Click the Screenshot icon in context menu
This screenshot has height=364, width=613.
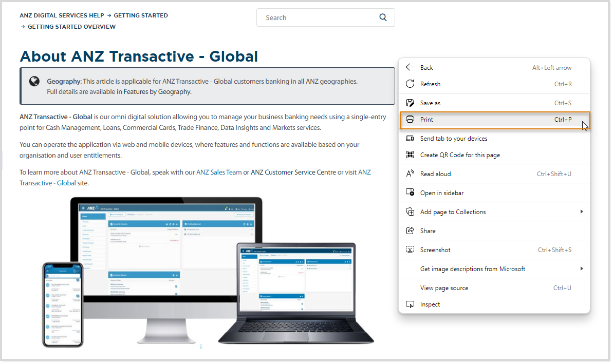[x=410, y=250]
